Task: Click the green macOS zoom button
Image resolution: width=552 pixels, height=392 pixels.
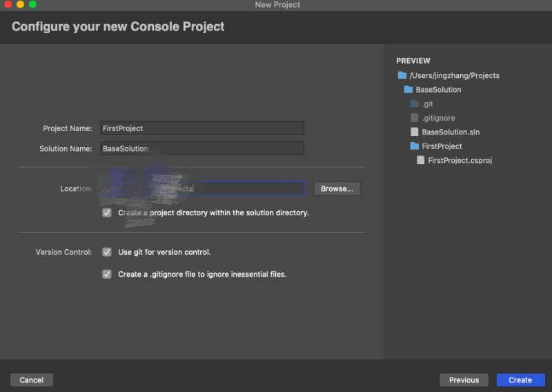Action: coord(32,5)
